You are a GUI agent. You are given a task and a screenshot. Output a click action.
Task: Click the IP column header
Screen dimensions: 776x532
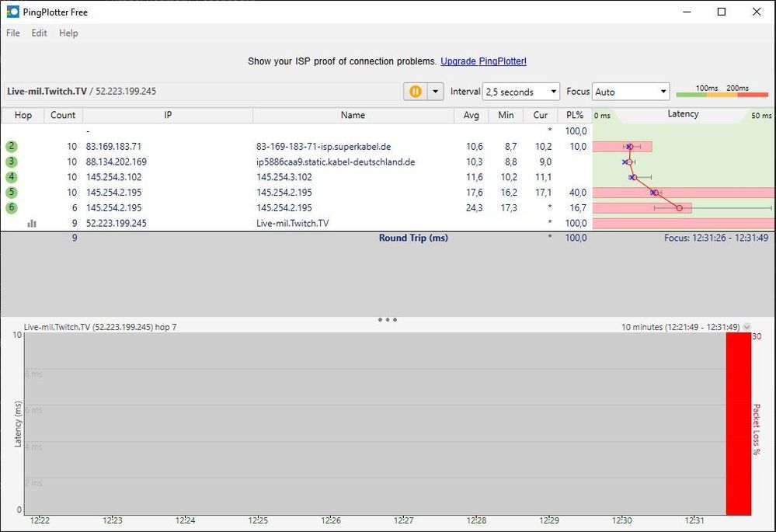point(168,115)
